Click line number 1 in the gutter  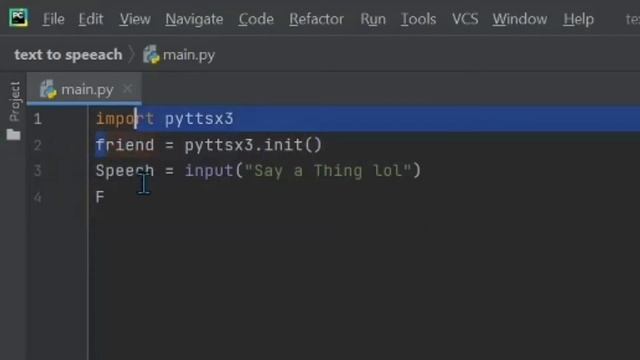(x=38, y=119)
